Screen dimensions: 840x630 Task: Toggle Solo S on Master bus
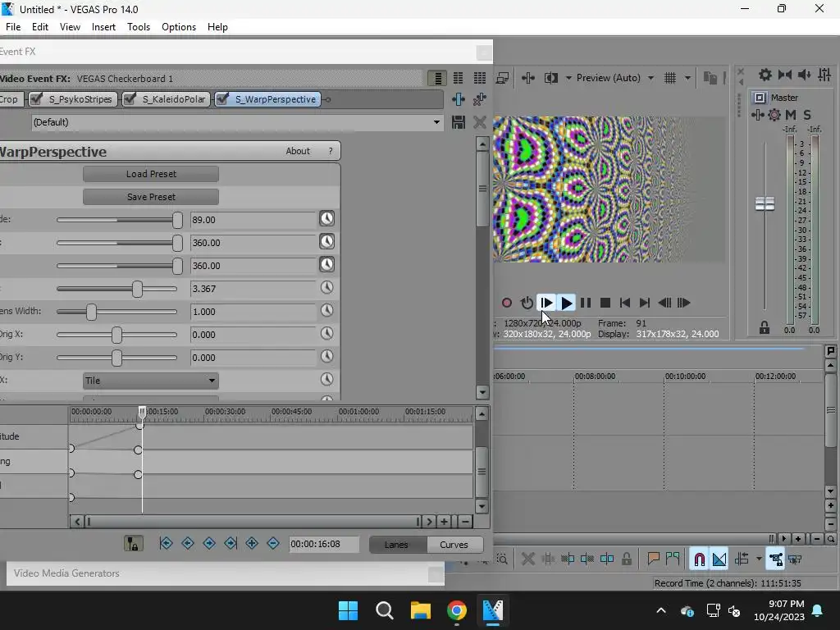point(807,115)
